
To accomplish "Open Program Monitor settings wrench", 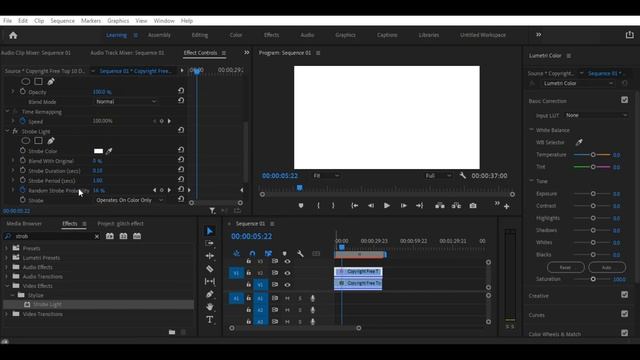I will pyautogui.click(x=462, y=176).
